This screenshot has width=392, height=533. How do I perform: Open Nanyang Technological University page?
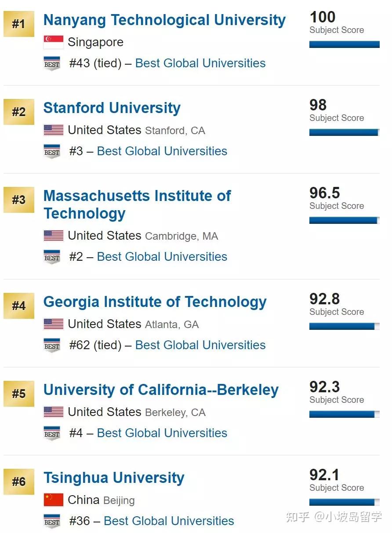pyautogui.click(x=164, y=20)
